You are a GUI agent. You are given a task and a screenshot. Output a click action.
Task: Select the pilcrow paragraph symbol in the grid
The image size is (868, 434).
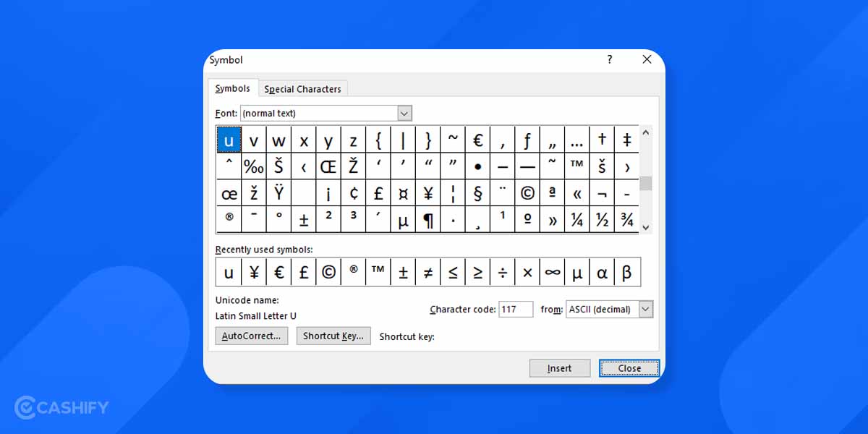tap(427, 219)
